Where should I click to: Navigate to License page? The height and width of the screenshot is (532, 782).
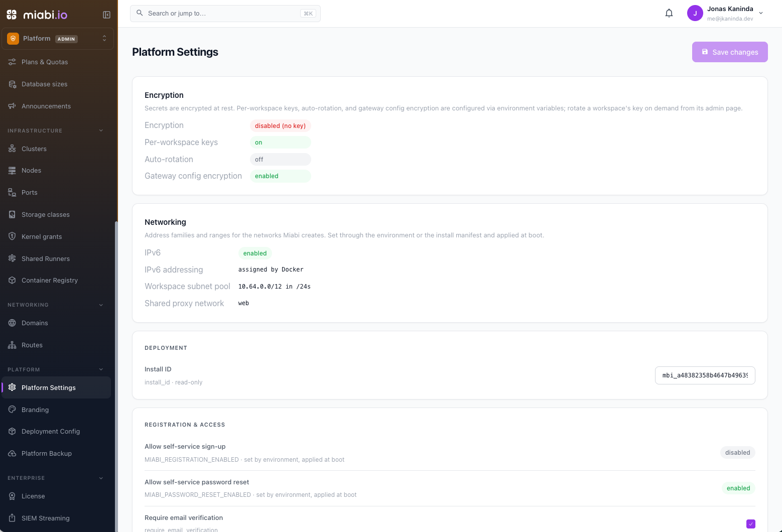click(x=56, y=496)
